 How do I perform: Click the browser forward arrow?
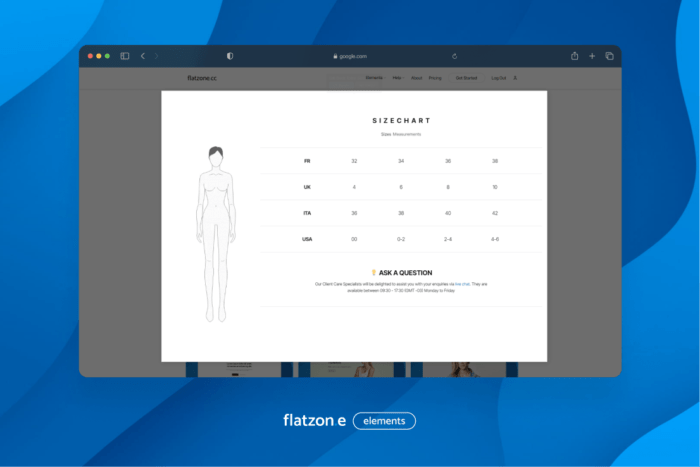157,56
